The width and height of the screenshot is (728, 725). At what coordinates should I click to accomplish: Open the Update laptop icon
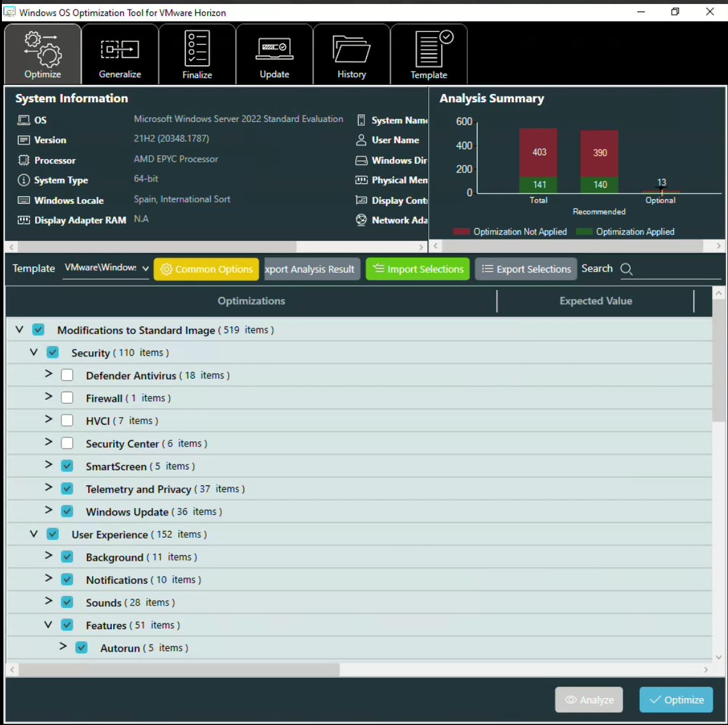click(274, 49)
